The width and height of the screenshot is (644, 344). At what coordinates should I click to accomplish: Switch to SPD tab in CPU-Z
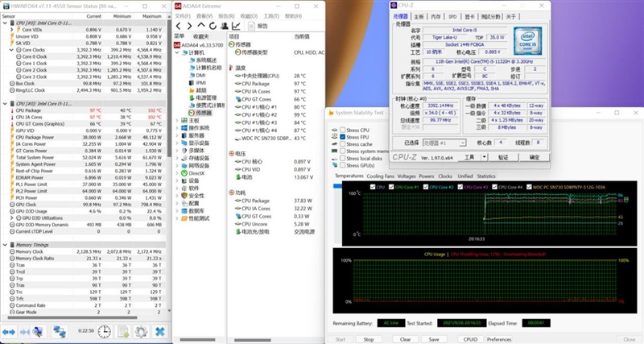[452, 16]
